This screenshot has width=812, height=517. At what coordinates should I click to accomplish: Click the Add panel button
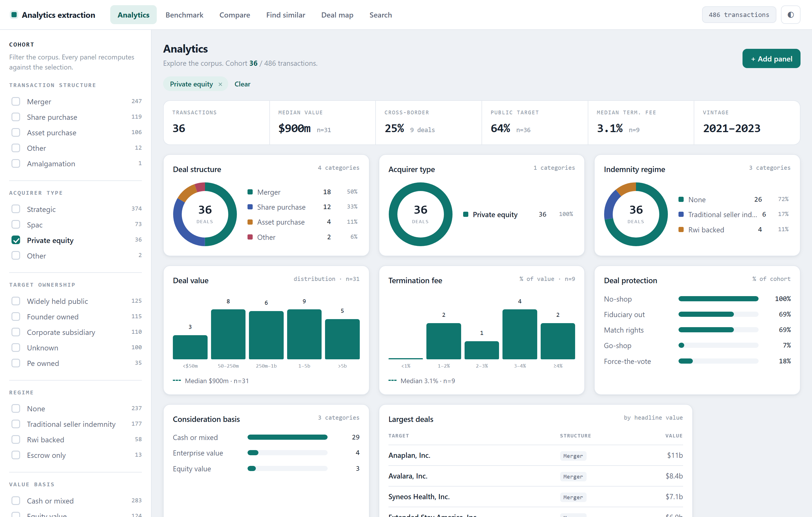tap(771, 59)
